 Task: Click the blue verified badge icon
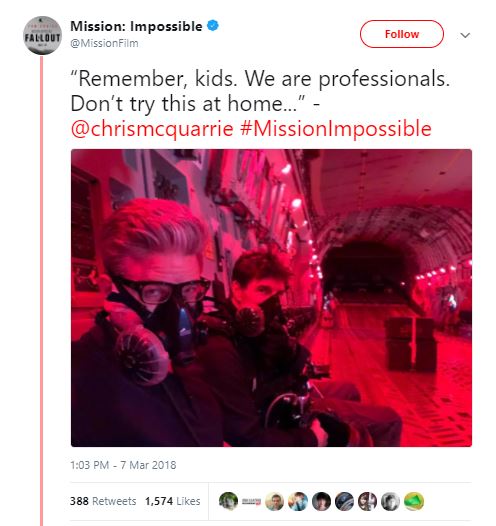tap(213, 25)
